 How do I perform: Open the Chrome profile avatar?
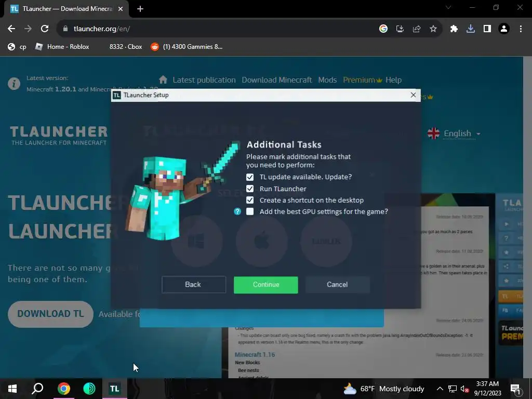pyautogui.click(x=504, y=29)
